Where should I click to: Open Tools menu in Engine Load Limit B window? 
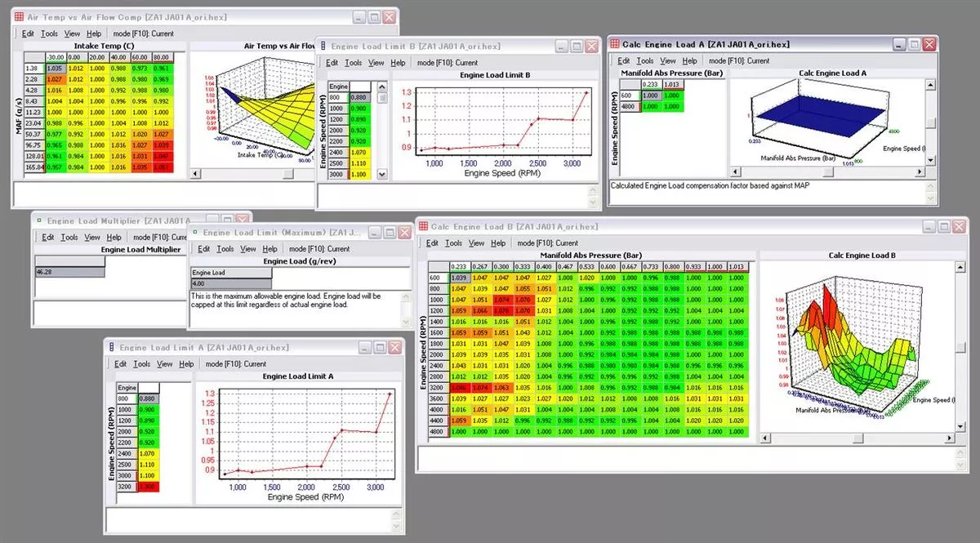[x=353, y=63]
